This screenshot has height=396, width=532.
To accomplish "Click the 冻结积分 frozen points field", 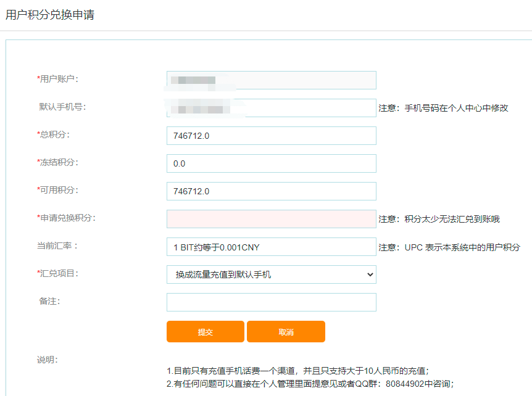I will click(x=270, y=163).
